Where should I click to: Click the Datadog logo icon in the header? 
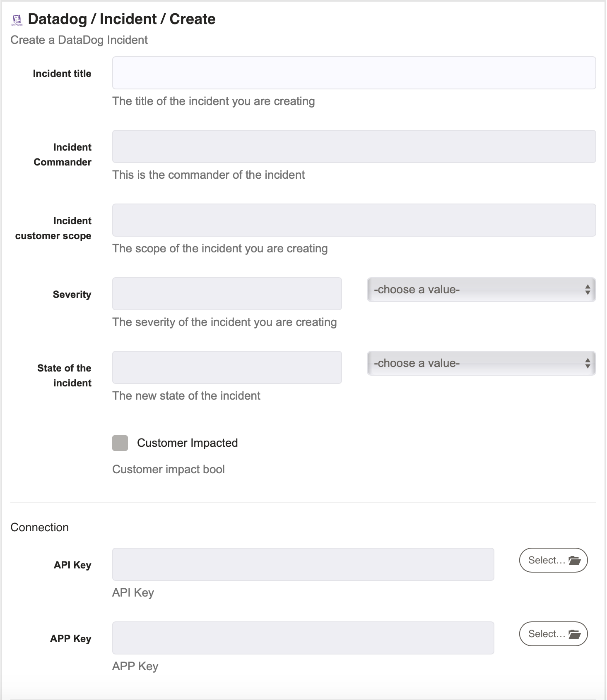coord(17,20)
